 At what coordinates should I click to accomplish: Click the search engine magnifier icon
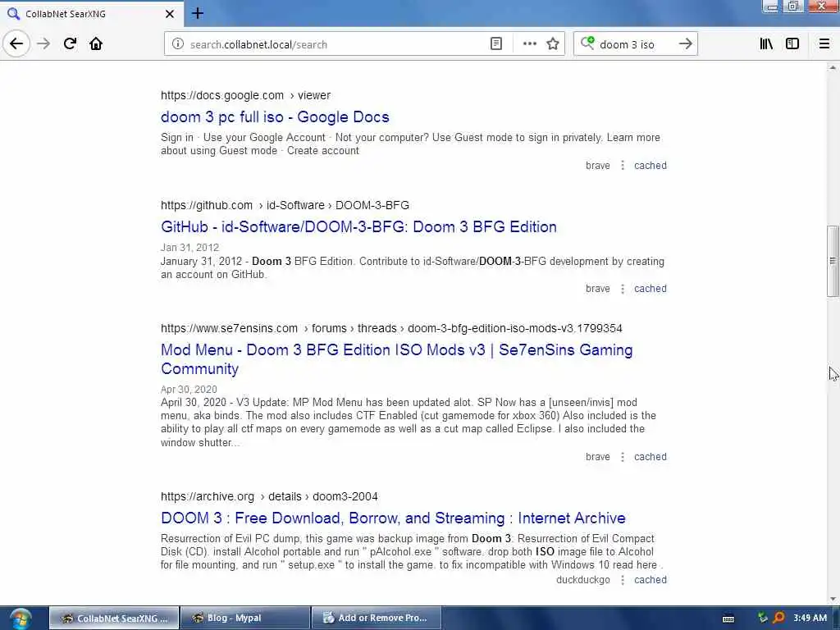click(587, 43)
